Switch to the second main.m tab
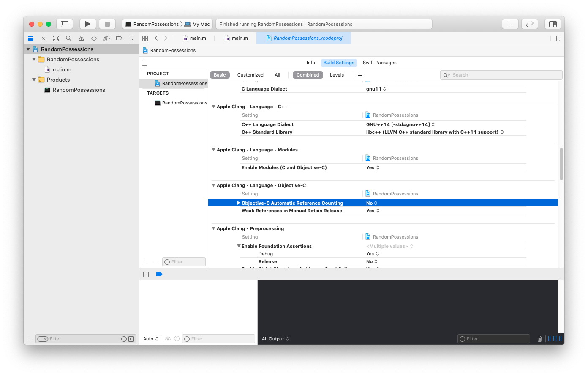Screen dimensions: 588x376 tap(236, 38)
